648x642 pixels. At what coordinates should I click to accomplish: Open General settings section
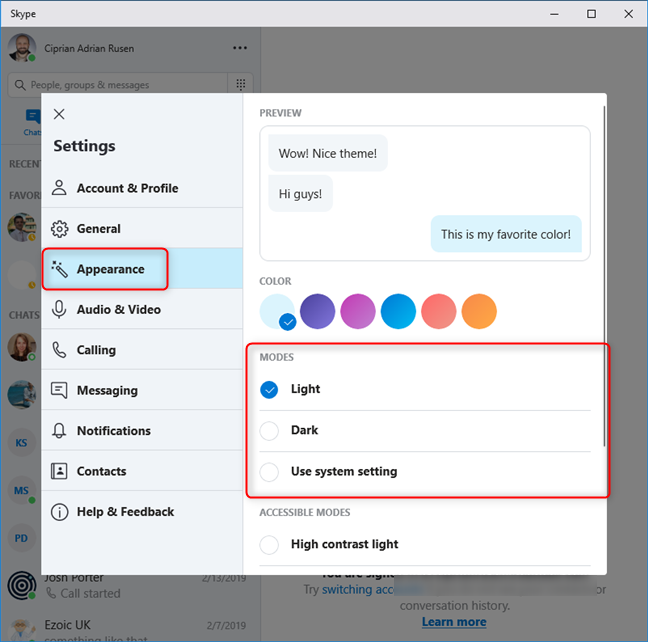pyautogui.click(x=142, y=229)
